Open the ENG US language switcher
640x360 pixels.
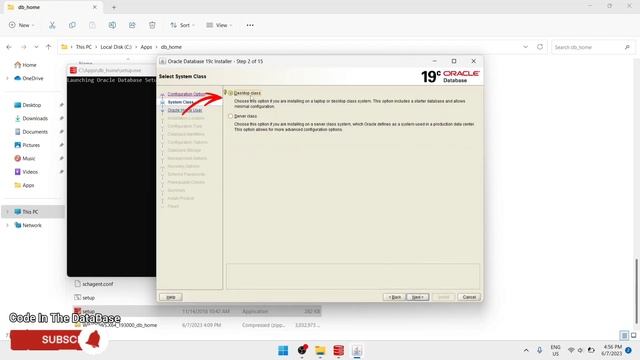point(556,351)
